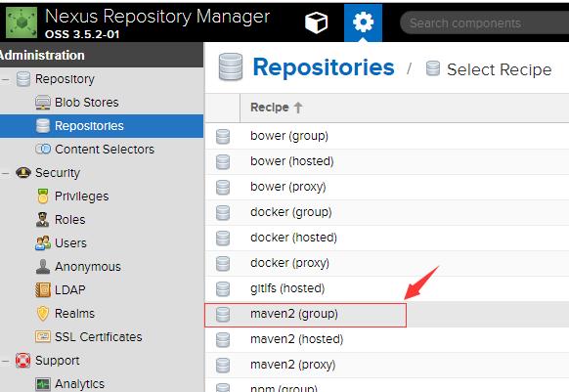Choose bower (group) recipe

[x=387, y=136]
